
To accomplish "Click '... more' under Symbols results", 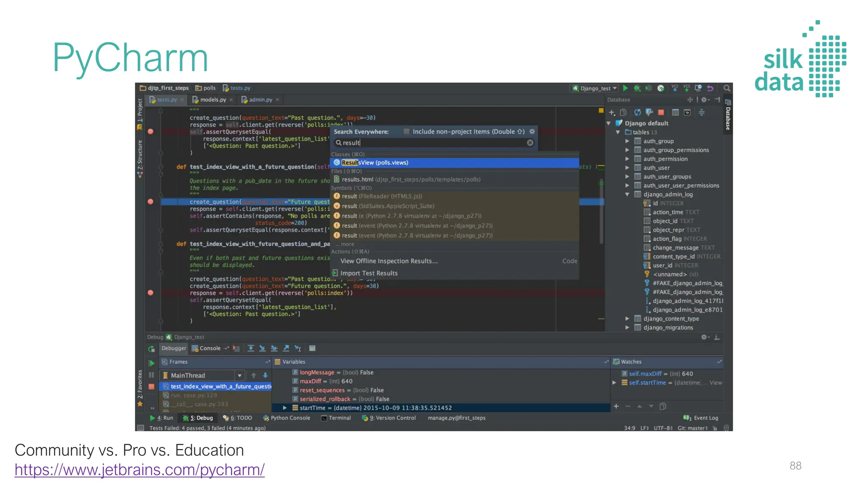I will [x=345, y=244].
